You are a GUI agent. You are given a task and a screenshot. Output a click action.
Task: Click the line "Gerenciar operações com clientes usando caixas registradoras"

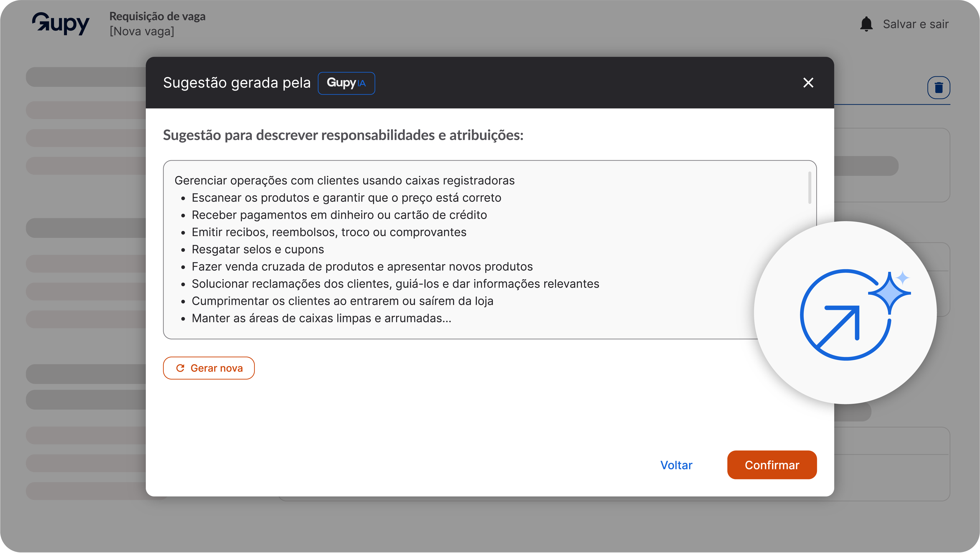tap(344, 181)
